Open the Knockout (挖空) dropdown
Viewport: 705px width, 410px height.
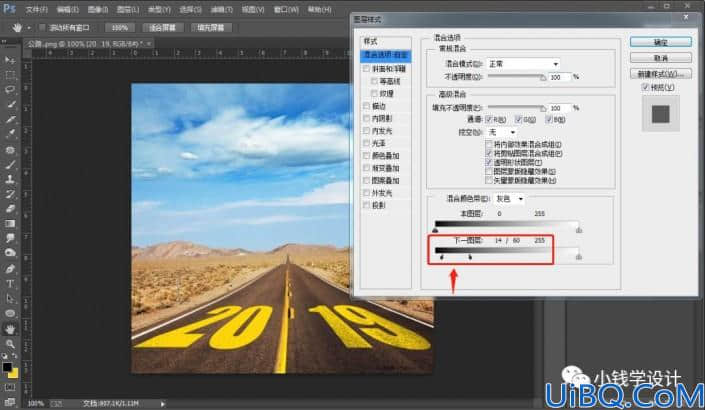pyautogui.click(x=502, y=132)
